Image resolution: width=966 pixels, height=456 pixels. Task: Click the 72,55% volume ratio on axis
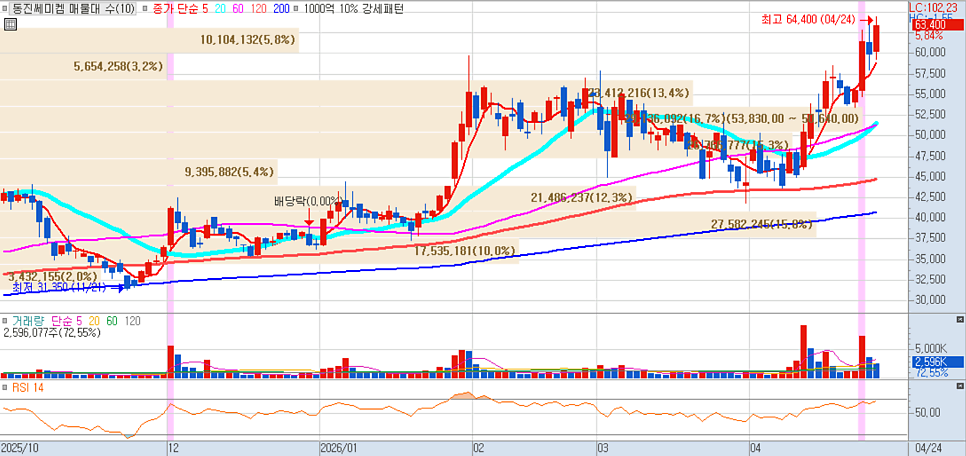(x=930, y=373)
